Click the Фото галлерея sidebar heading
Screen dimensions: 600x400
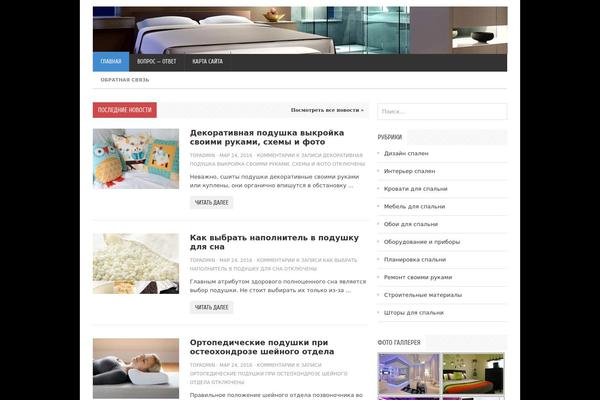point(399,342)
